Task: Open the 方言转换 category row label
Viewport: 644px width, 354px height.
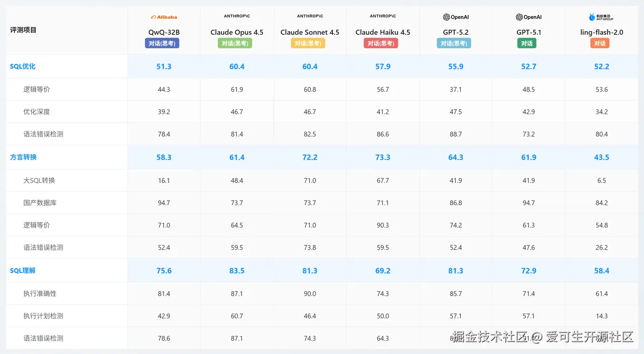Action: tap(23, 157)
